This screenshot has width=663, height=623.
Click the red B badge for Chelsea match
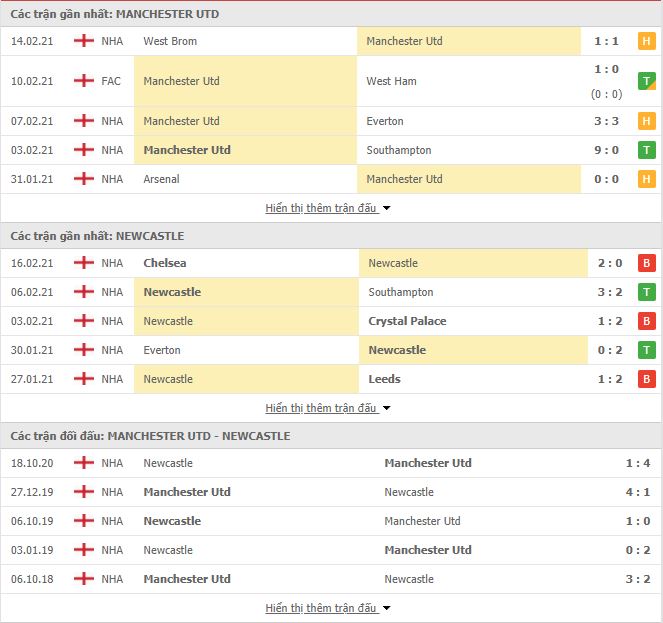point(646,263)
